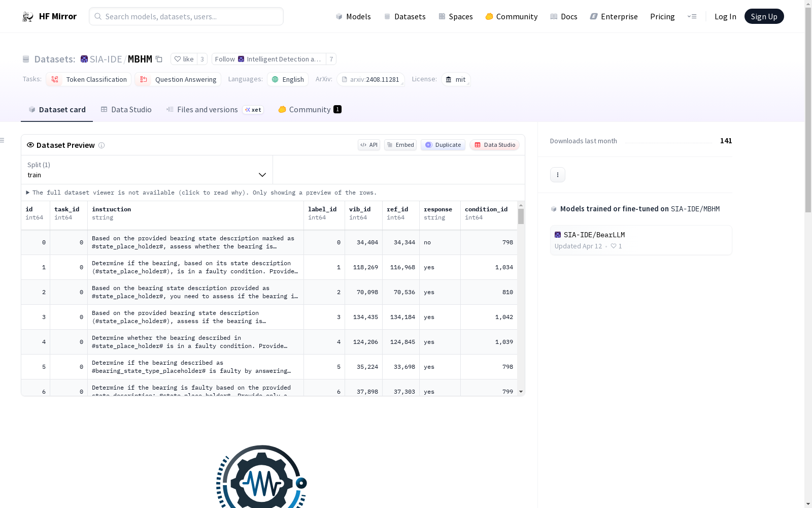Screen dimensions: 812x508
Task: Open the Log In link
Action: 725,16
